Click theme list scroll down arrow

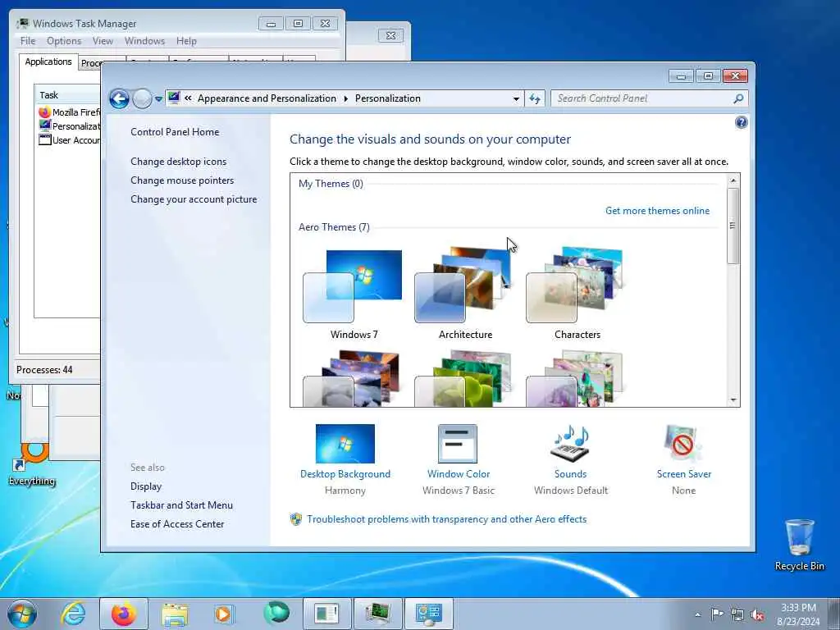point(733,400)
